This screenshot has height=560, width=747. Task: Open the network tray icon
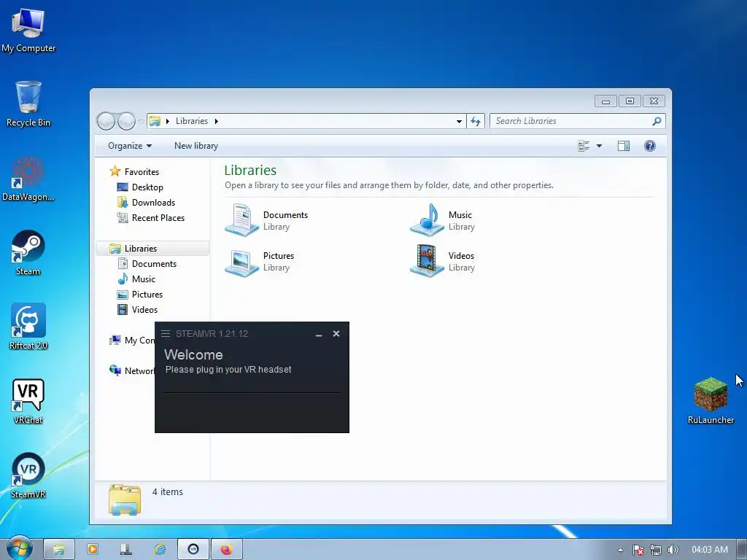click(656, 550)
